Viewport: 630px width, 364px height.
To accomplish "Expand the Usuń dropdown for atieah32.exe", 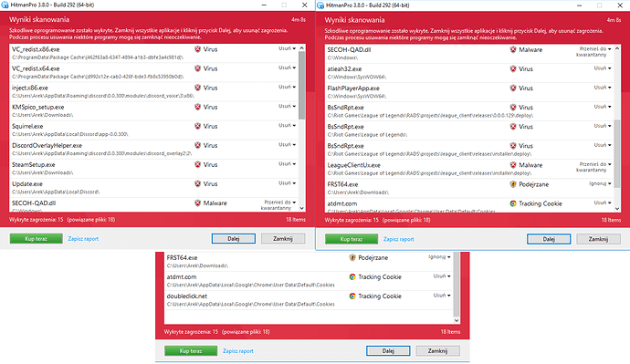I will click(x=603, y=68).
